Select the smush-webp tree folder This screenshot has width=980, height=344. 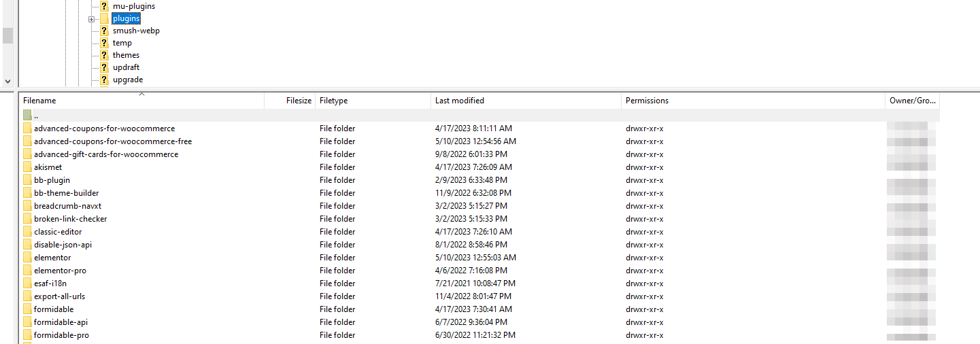tap(136, 31)
